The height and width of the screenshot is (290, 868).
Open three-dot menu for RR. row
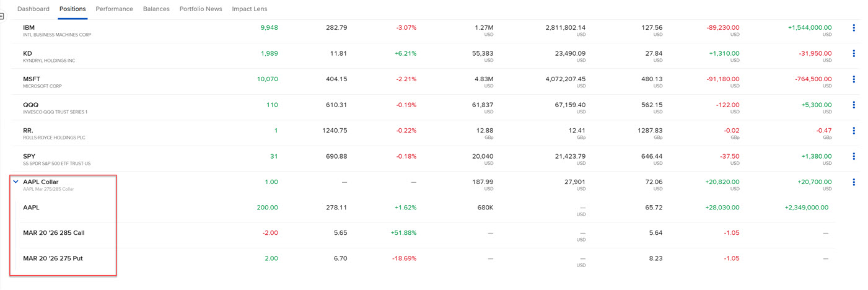coord(854,131)
